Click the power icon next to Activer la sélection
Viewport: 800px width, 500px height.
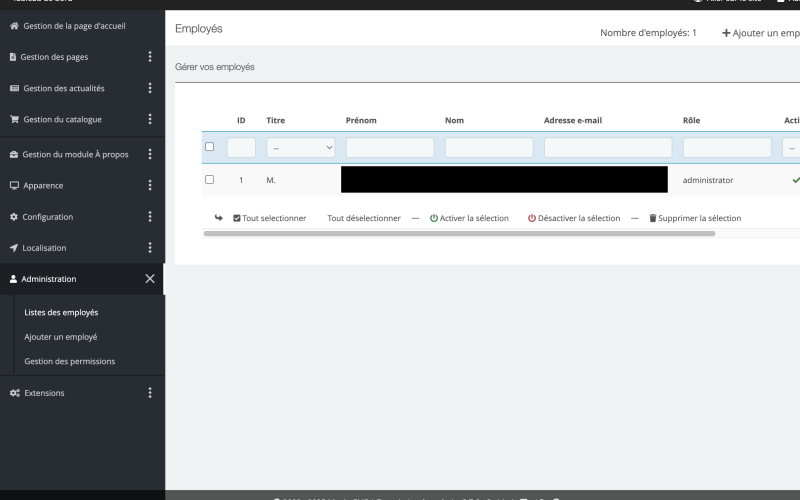[434, 218]
